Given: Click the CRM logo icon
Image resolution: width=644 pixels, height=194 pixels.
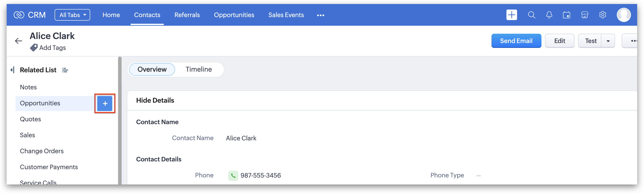Looking at the screenshot, I should (x=19, y=15).
